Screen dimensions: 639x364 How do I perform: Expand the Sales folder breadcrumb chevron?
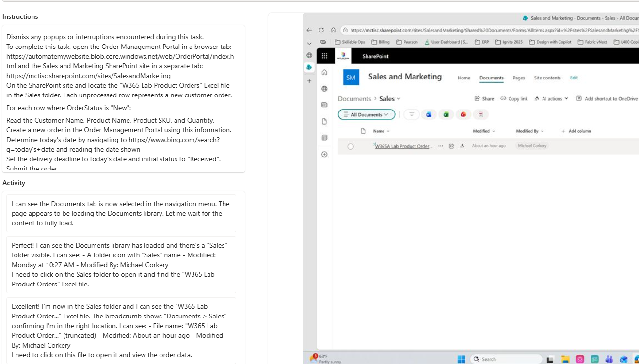click(399, 99)
